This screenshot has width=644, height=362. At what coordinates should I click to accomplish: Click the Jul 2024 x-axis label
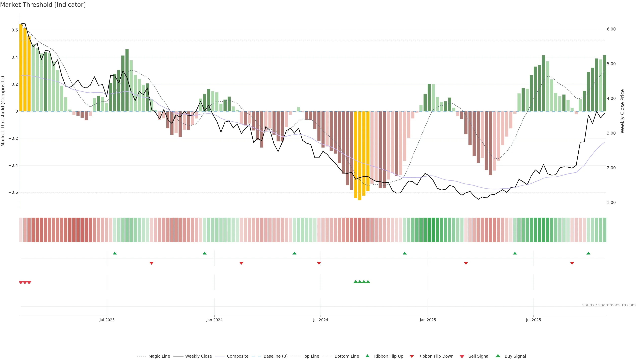coord(320,320)
